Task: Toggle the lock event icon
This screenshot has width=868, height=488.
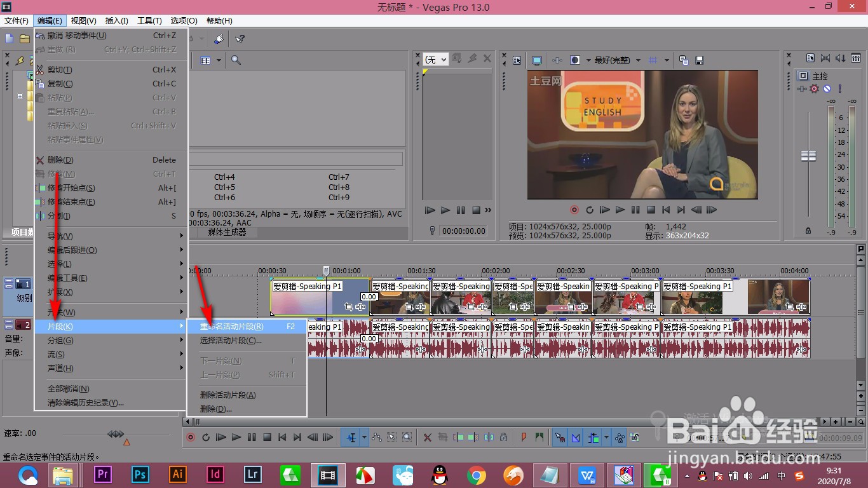Action: 504,437
